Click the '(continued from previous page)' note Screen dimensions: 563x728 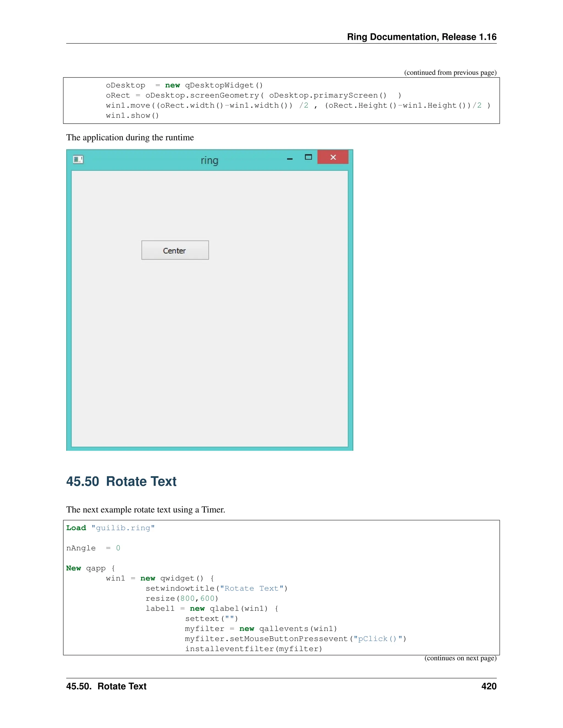click(450, 73)
